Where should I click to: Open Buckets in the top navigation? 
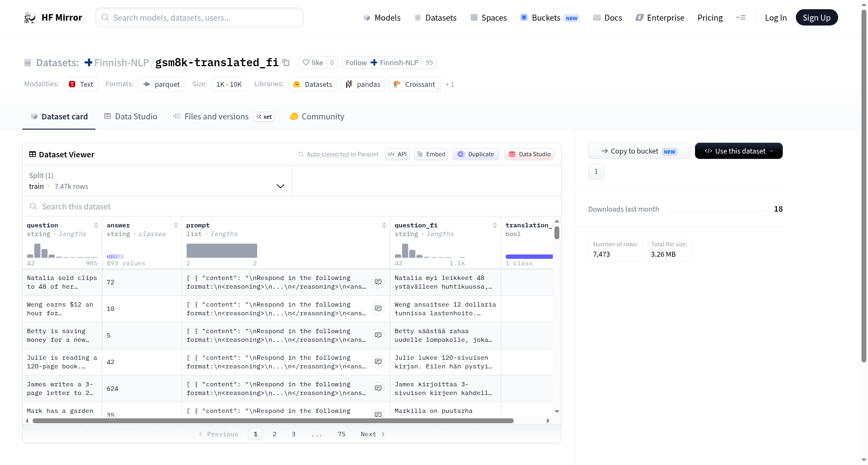(550, 18)
